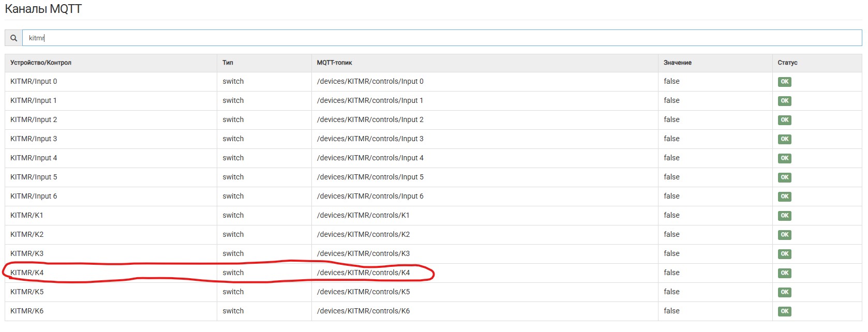Click topic /devices/KITMR/controls/Input 0

[x=370, y=81]
